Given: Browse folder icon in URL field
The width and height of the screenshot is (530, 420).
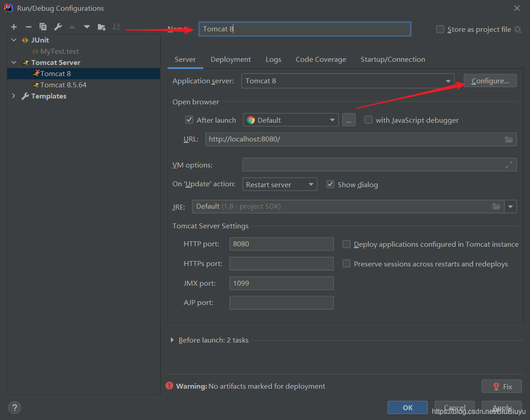Looking at the screenshot, I should (x=508, y=139).
